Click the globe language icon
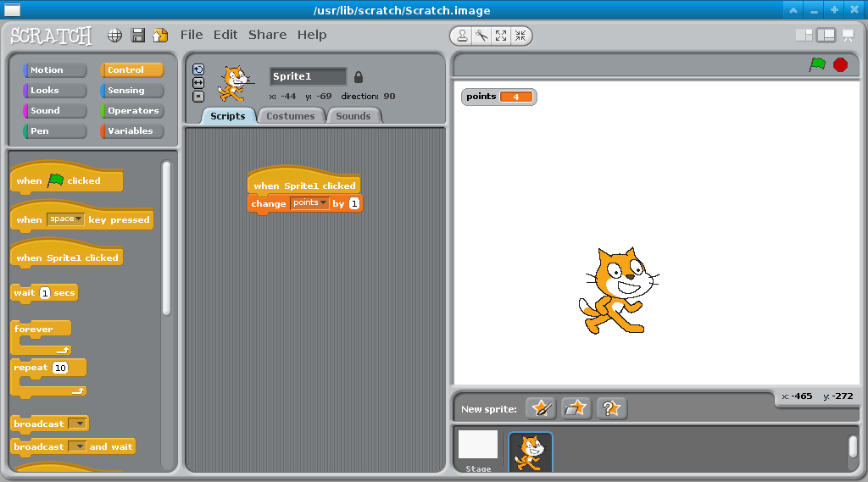This screenshot has width=868, height=482. click(115, 36)
